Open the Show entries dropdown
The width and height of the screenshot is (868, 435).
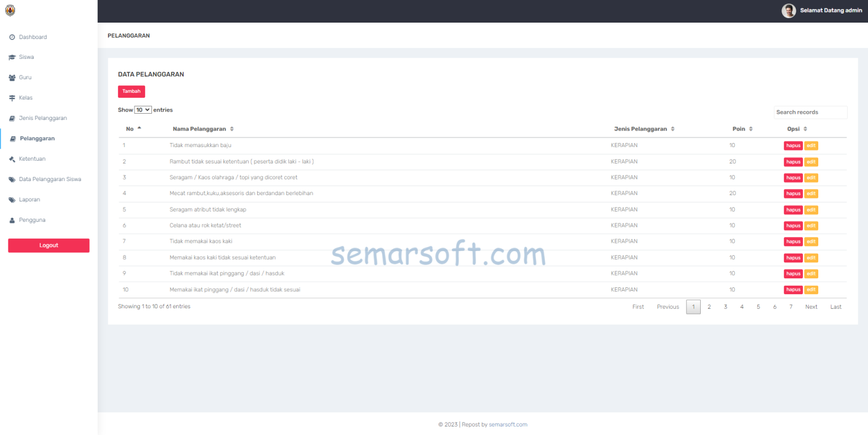click(x=142, y=109)
